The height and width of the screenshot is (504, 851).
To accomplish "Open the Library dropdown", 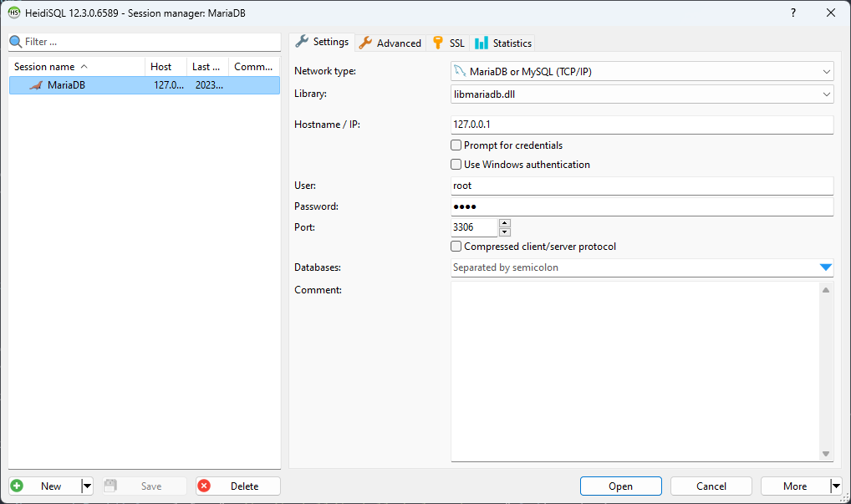I will pos(826,94).
